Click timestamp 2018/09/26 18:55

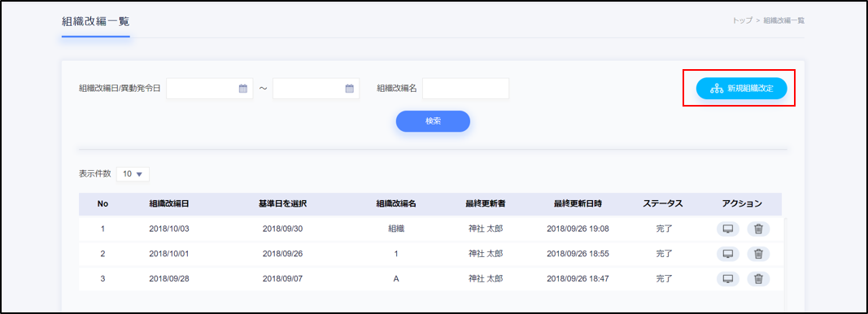(578, 254)
